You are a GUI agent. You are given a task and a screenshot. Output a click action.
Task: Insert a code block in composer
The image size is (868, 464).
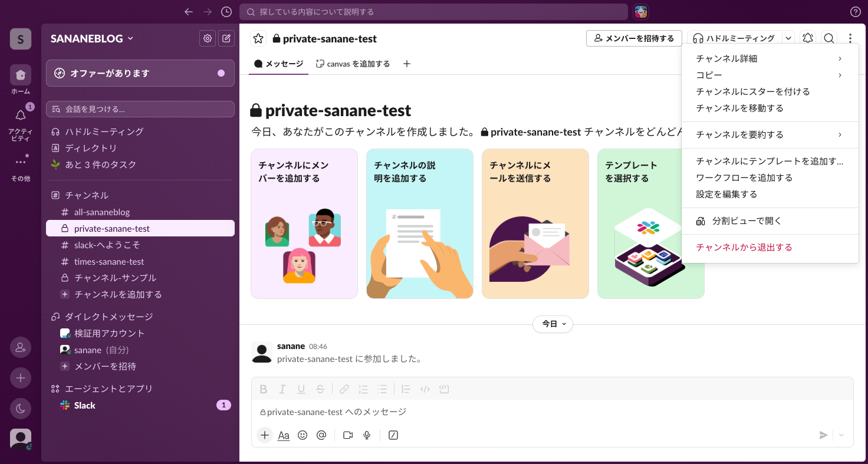point(444,389)
